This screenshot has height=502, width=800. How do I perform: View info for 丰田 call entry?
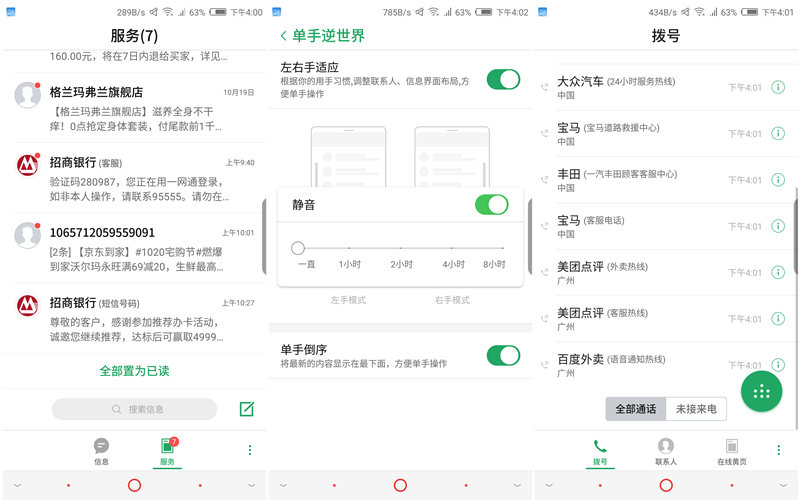point(778,180)
